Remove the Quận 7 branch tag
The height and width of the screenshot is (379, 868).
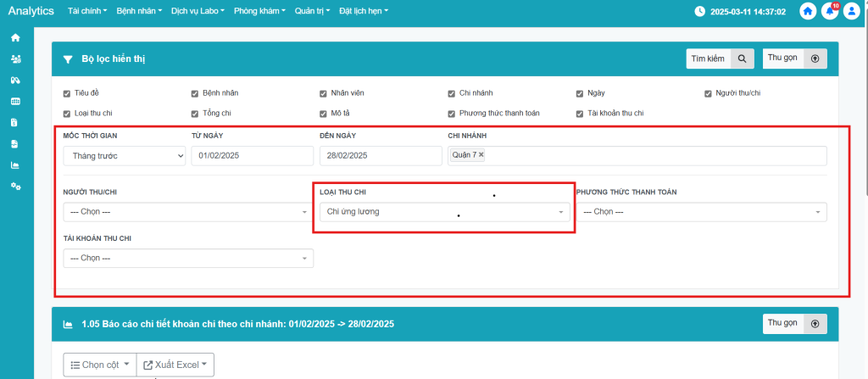tap(481, 155)
